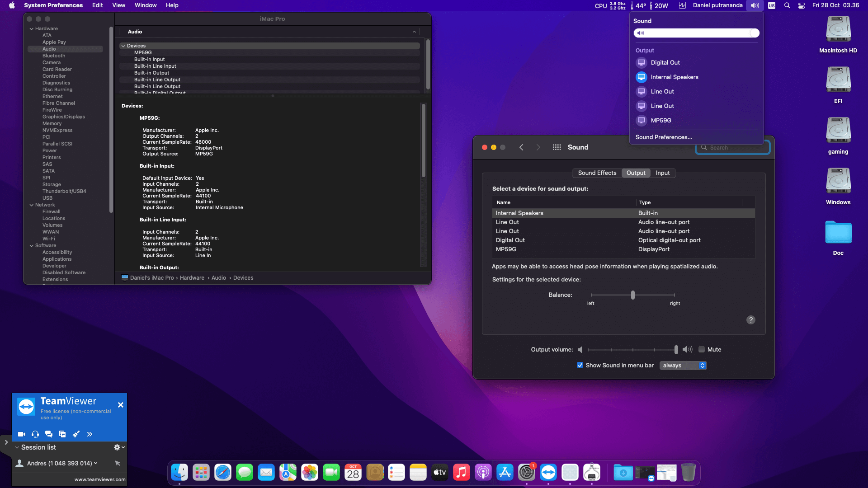Switch to the Input tab
This screenshot has width=868, height=488.
[x=663, y=173]
